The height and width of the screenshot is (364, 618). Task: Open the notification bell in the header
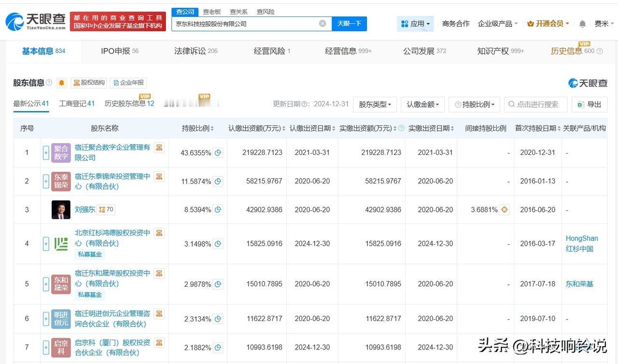point(583,24)
